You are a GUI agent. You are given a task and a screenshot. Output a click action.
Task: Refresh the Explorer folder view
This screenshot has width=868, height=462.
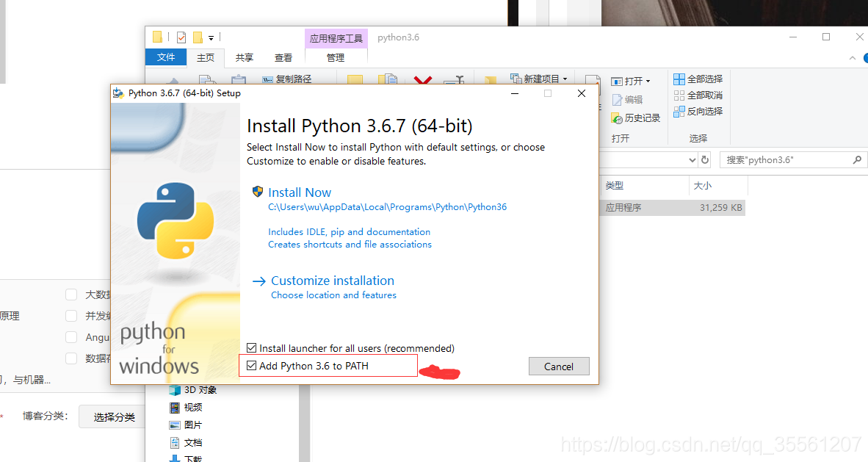[x=705, y=160]
